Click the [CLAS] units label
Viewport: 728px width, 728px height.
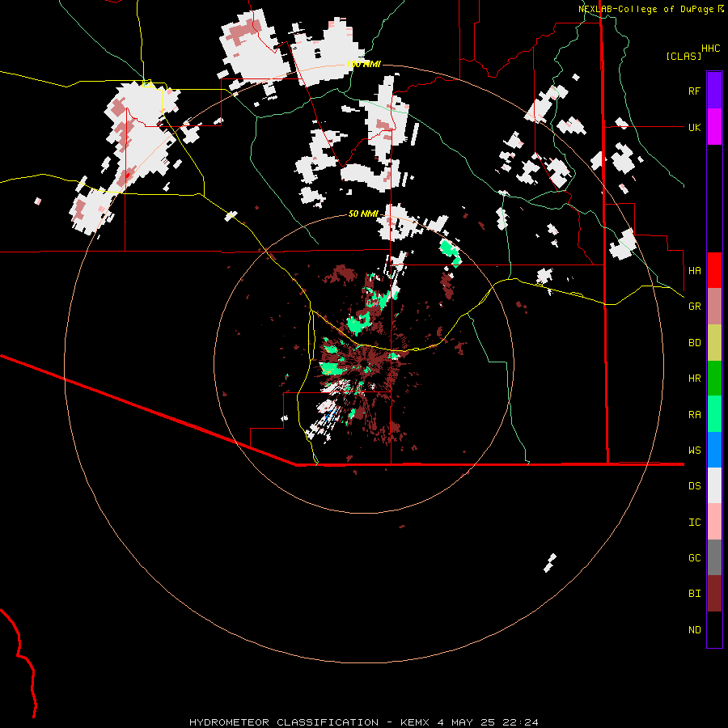[x=684, y=56]
